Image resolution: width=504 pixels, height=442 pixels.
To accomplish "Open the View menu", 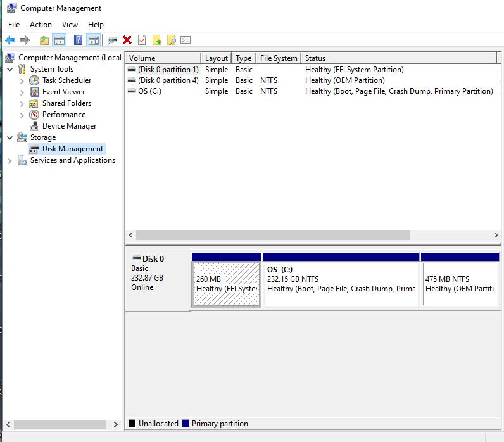I will click(x=70, y=25).
